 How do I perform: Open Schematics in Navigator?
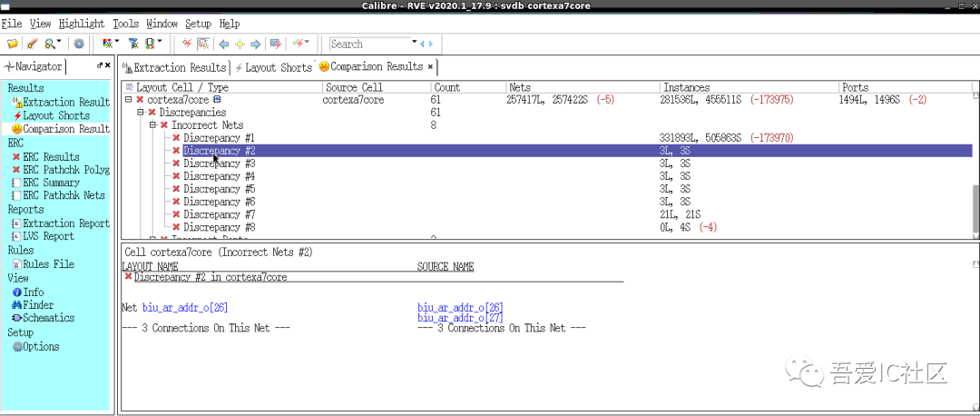pos(44,318)
